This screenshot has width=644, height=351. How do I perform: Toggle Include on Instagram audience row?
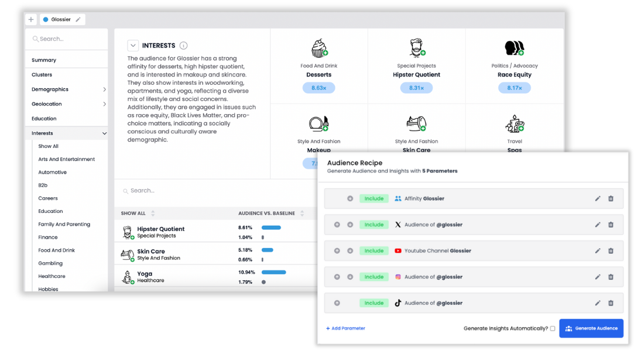[374, 277]
